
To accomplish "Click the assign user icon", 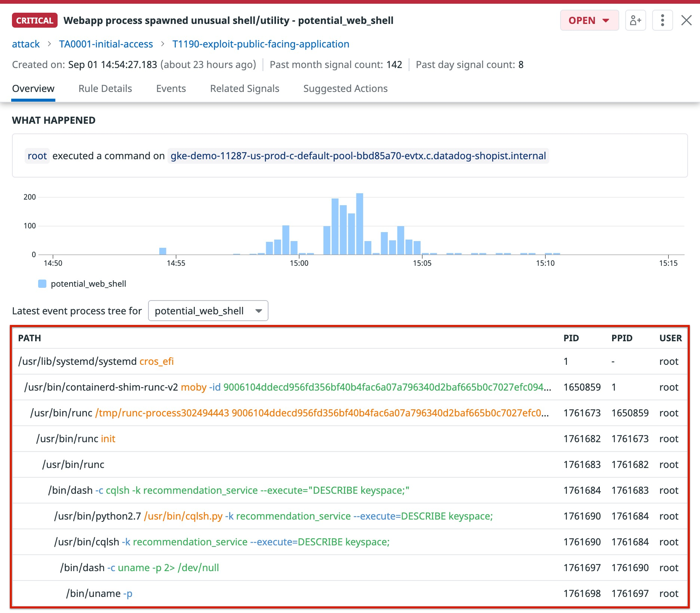I will (635, 20).
